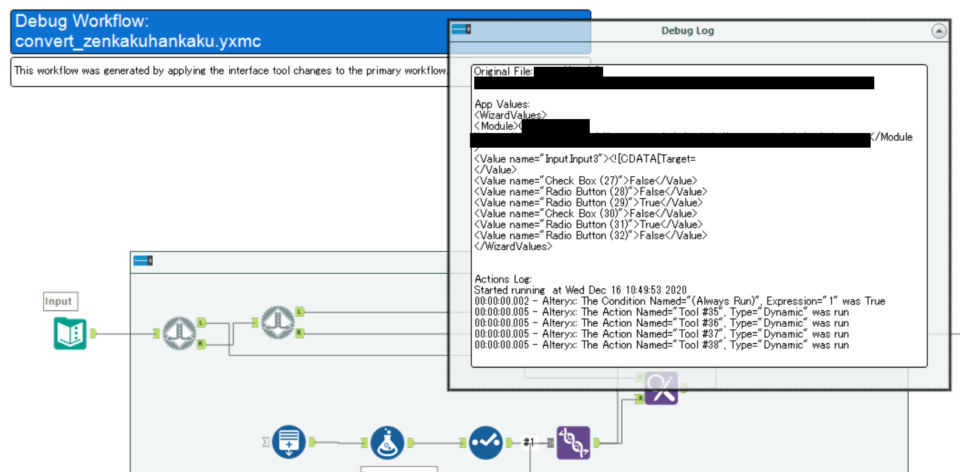
Task: Click the Radio Button (31) True line
Action: 589,224
